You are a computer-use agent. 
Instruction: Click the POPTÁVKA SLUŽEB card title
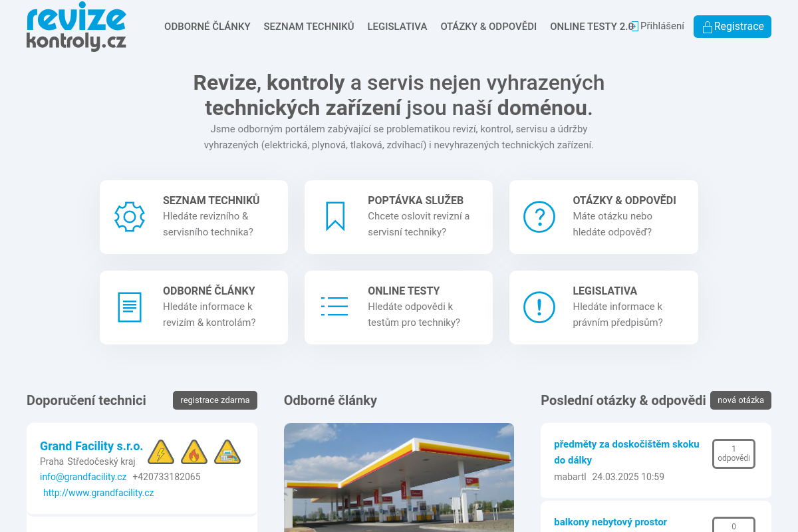click(x=416, y=200)
